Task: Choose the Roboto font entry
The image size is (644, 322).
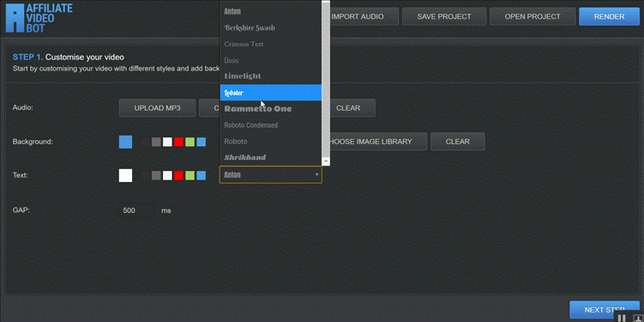Action: coord(271,141)
